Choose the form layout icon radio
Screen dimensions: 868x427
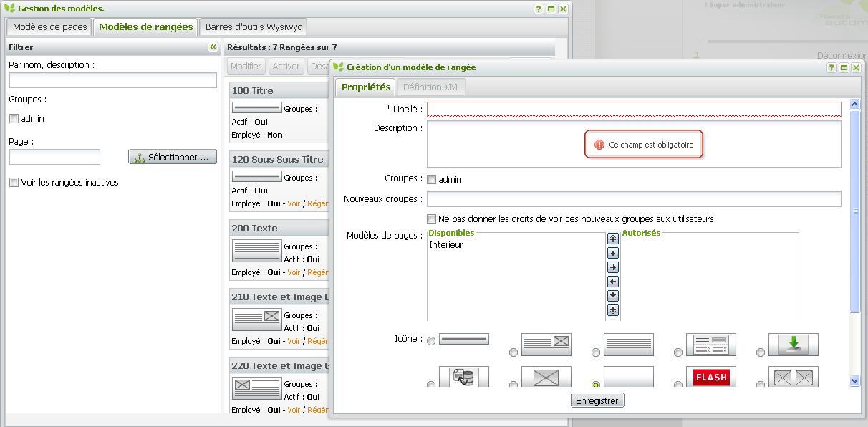(678, 352)
